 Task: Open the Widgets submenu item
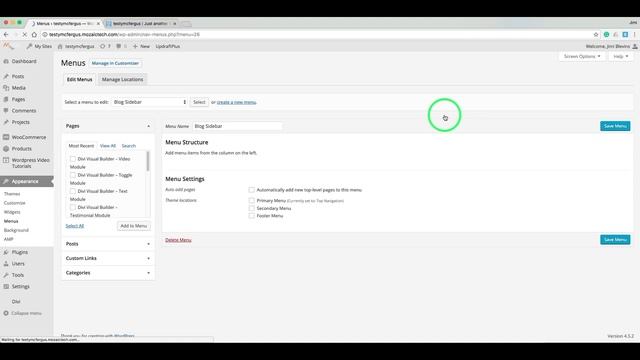pyautogui.click(x=12, y=212)
